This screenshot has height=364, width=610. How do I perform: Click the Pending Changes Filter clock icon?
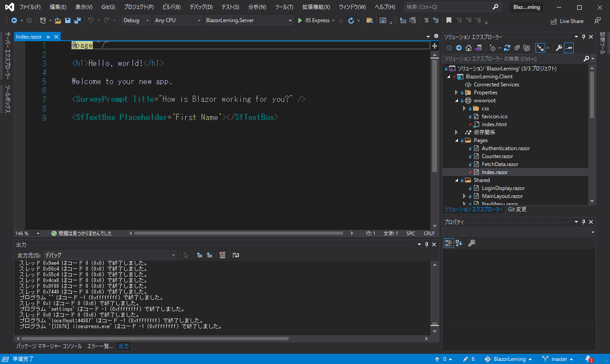click(x=492, y=48)
